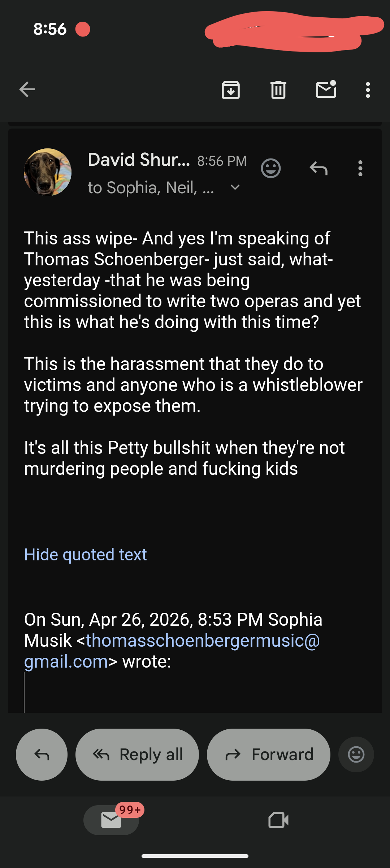Image resolution: width=390 pixels, height=868 pixels.
Task: Tap the red recording indicator in status bar
Action: [x=83, y=29]
